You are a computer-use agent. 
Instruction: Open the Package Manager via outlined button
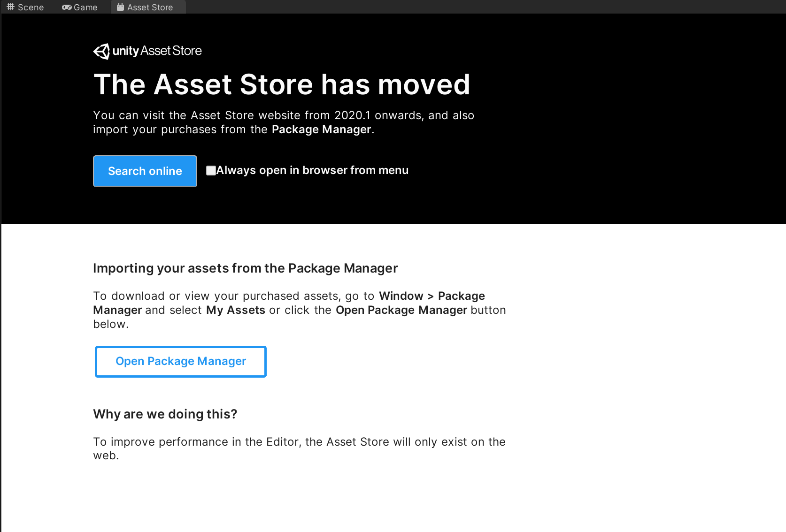181,361
